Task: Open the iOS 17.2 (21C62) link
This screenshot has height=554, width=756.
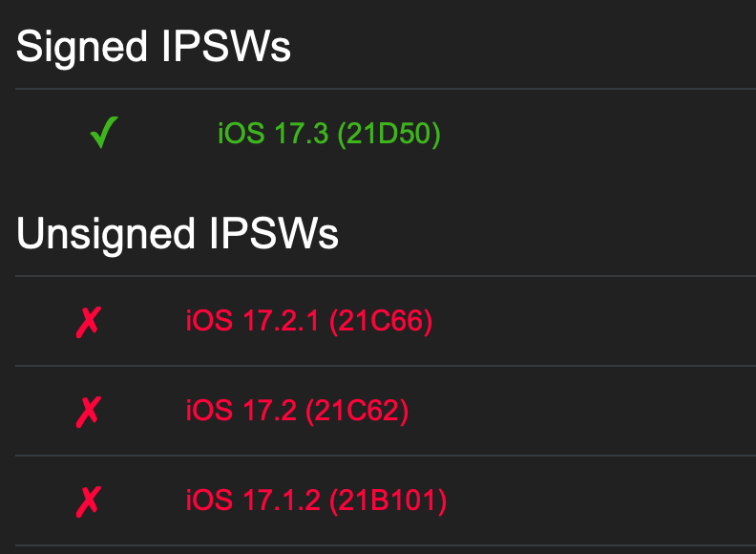Action: pyautogui.click(x=297, y=411)
